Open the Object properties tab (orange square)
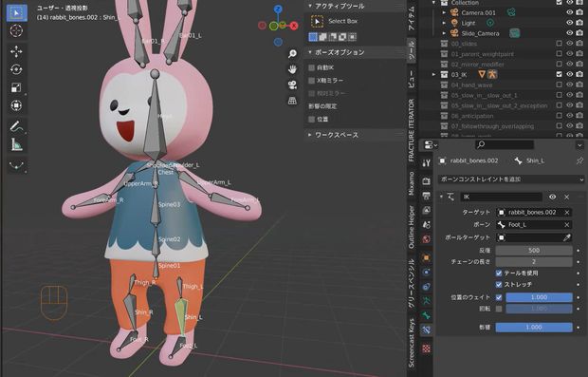This screenshot has height=377, width=588. click(x=427, y=257)
